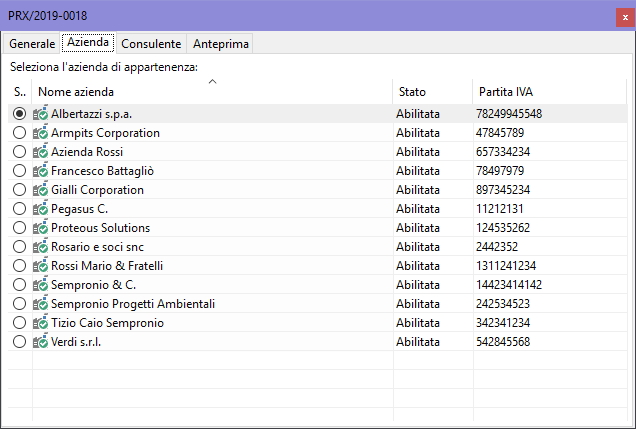Select the Rosario e soci snc radio button
The height and width of the screenshot is (429, 636).
click(20, 247)
